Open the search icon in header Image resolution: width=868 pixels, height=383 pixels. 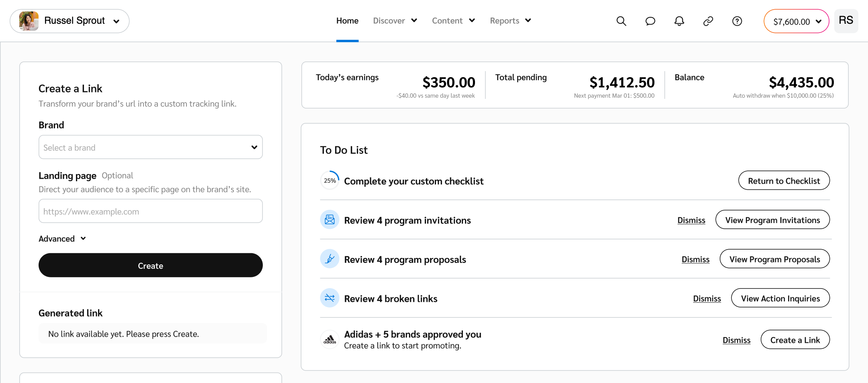pos(621,21)
